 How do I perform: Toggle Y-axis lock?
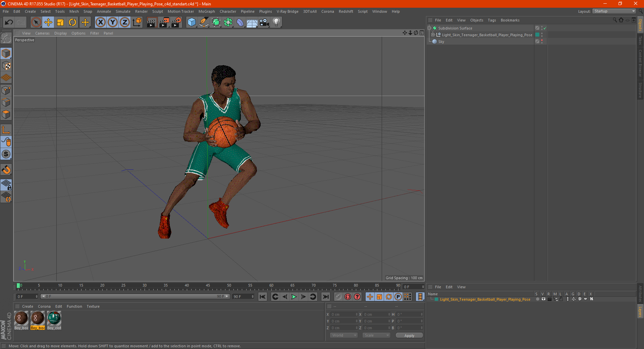pyautogui.click(x=113, y=22)
